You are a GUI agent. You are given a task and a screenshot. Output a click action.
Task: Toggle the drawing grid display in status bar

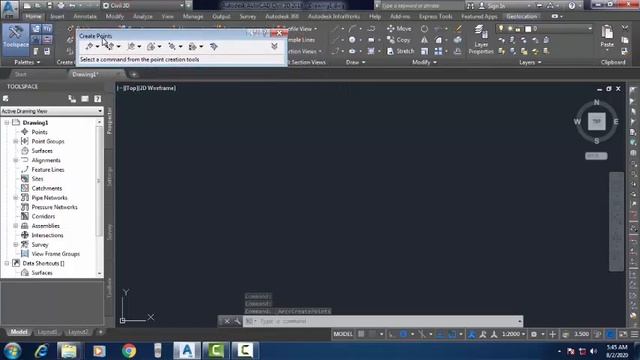click(361, 334)
